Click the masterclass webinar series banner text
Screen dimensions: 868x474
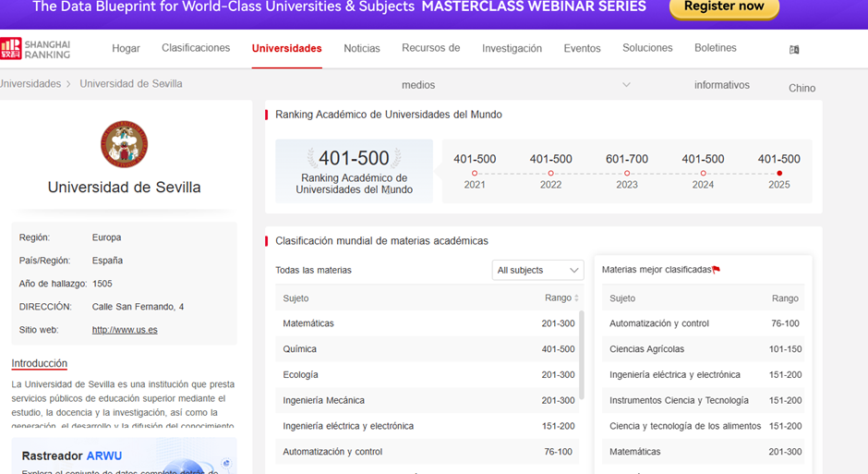click(x=534, y=6)
